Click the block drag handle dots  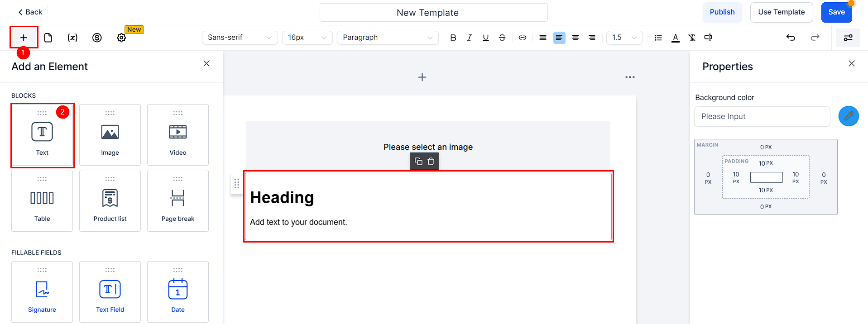click(236, 184)
